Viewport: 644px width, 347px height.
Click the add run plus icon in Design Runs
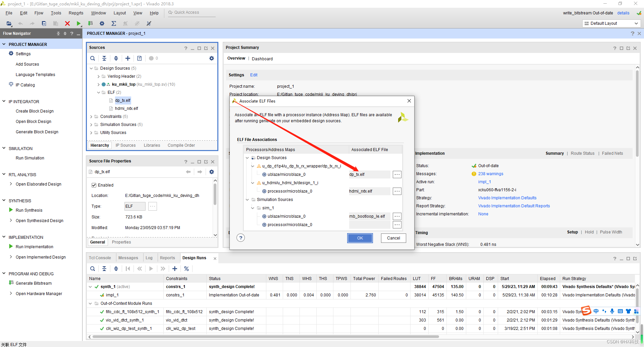(175, 269)
